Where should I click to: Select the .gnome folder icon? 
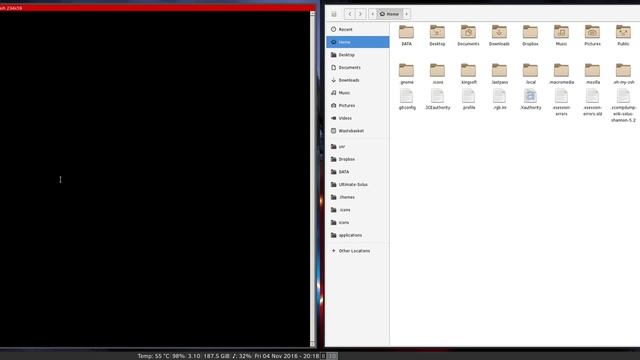coord(406,70)
